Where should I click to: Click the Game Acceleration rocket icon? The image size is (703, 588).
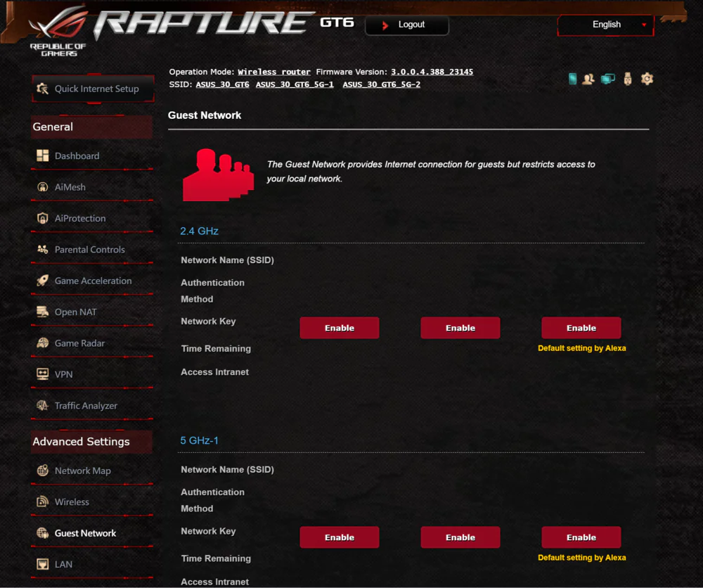point(43,281)
